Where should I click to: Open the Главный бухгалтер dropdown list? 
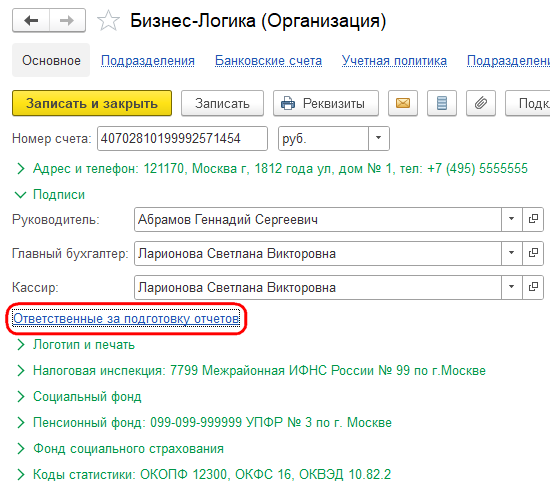[x=512, y=253]
